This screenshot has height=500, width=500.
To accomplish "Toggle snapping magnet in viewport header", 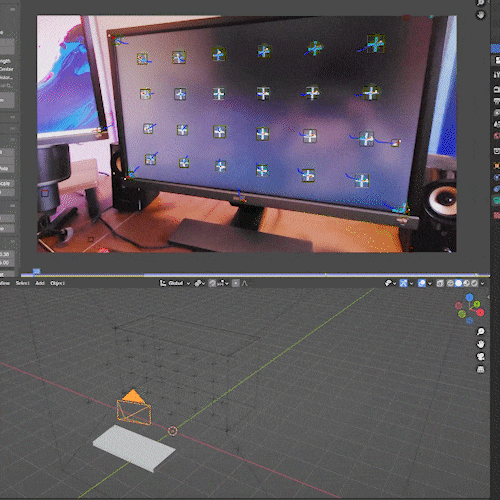I will (212, 283).
